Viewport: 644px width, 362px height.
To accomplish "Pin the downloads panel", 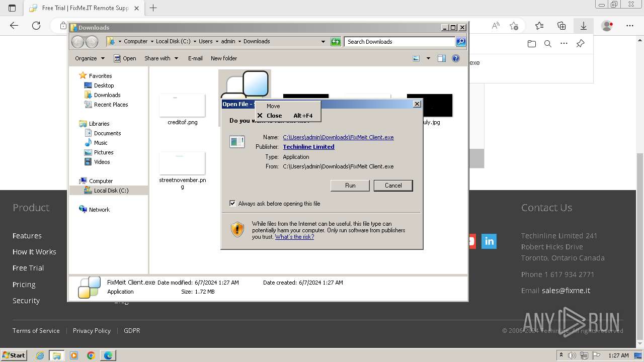I will coord(580,44).
